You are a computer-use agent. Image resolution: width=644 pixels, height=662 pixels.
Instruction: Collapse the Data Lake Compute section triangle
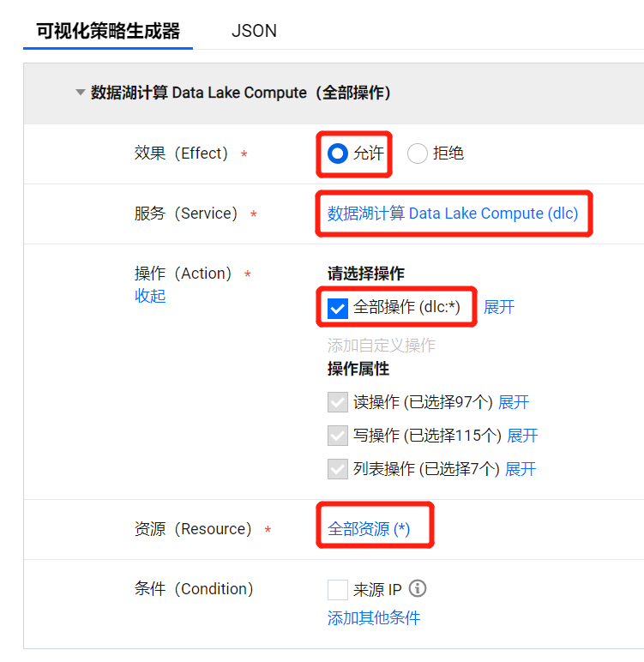point(81,93)
